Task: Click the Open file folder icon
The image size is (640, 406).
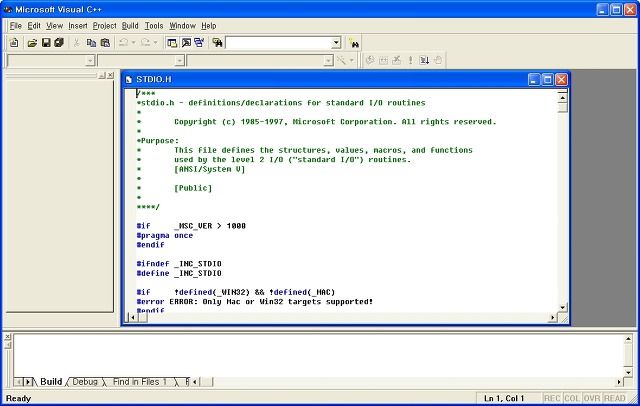Action: pyautogui.click(x=32, y=42)
